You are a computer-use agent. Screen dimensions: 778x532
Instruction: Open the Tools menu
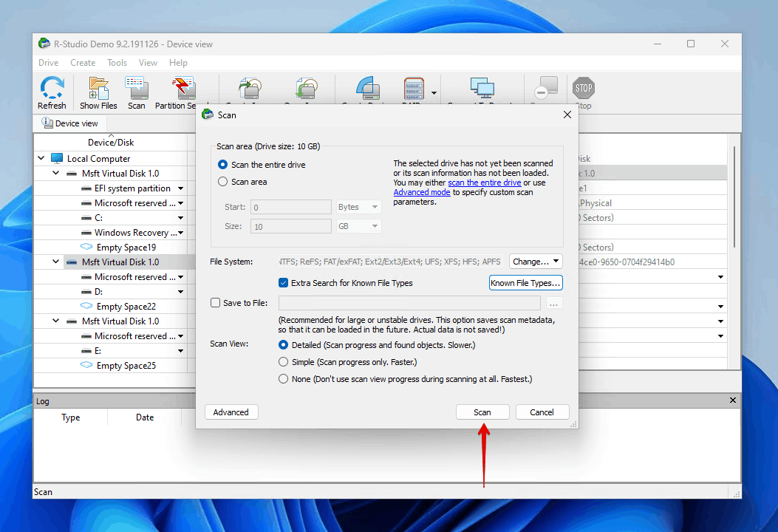tap(117, 63)
